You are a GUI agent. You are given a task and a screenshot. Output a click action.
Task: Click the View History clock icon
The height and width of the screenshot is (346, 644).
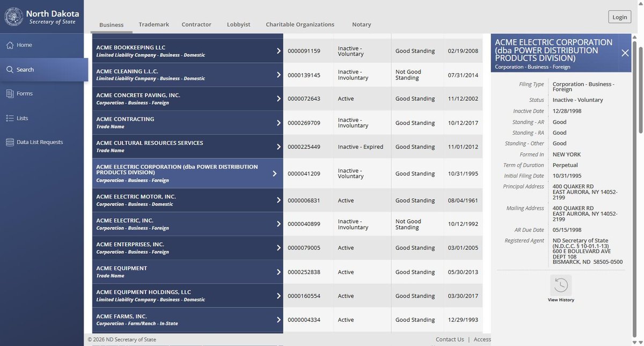coord(561,285)
